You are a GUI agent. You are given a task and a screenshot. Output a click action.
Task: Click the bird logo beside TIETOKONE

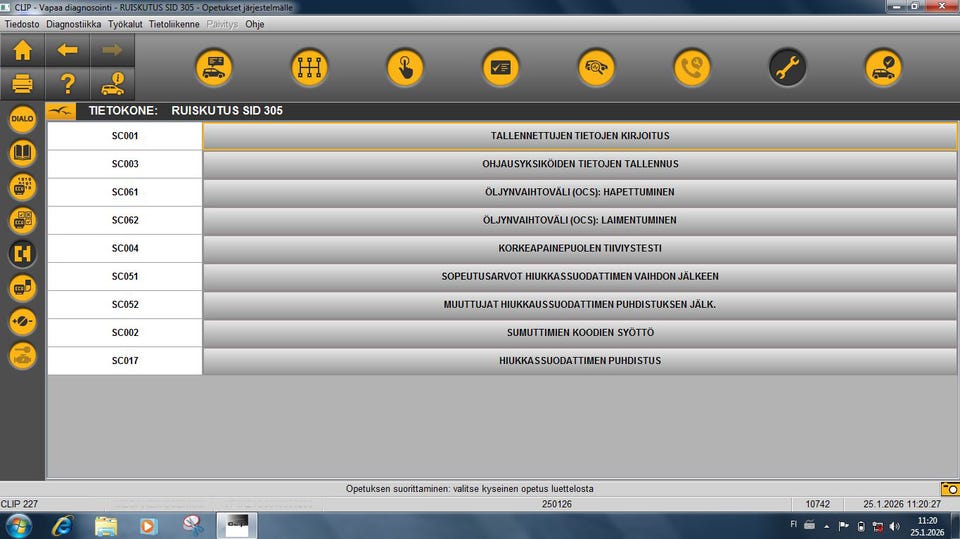click(61, 111)
